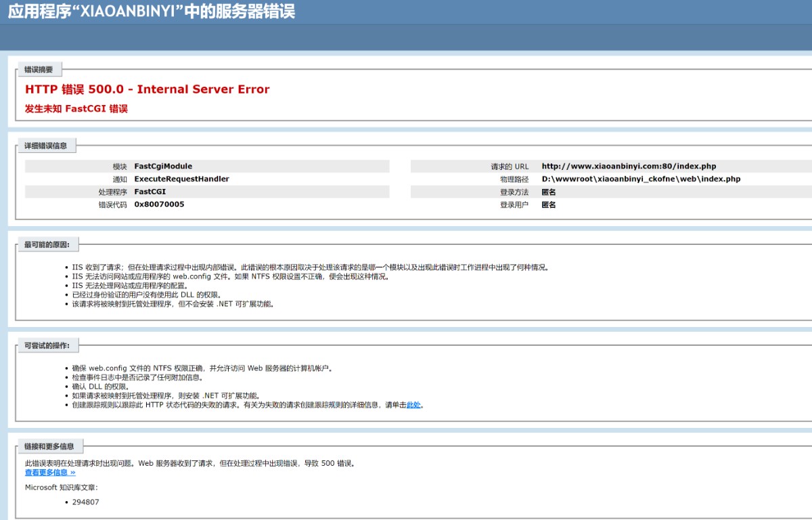This screenshot has height=520, width=812.
Task: Click the FastCGI handler value
Action: 150,192
